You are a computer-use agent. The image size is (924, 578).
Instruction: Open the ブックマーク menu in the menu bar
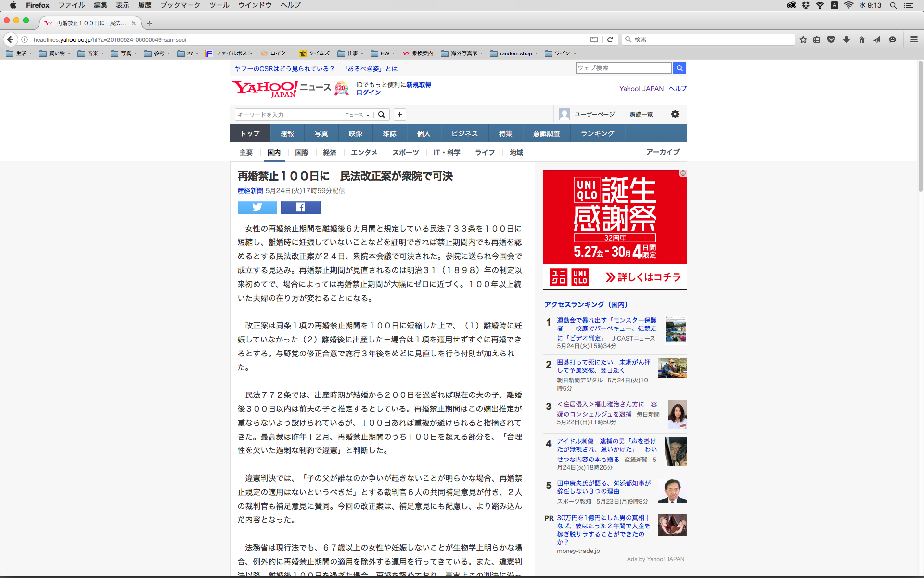pyautogui.click(x=180, y=5)
